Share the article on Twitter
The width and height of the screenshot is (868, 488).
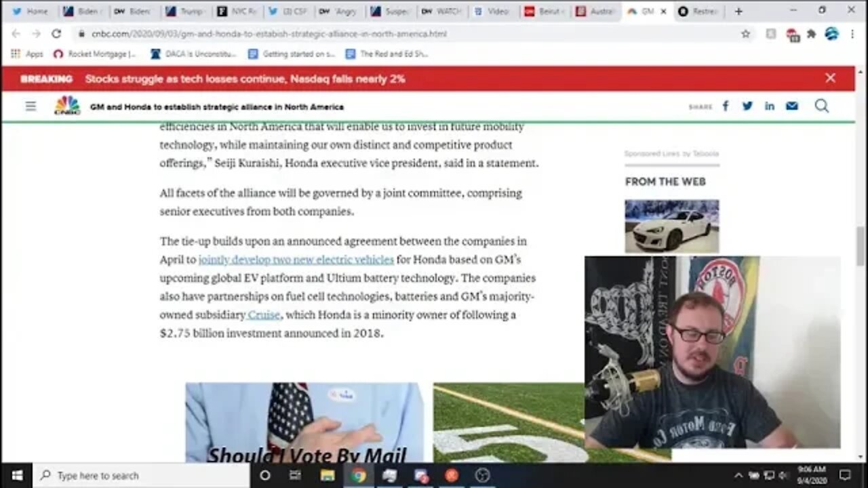747,106
